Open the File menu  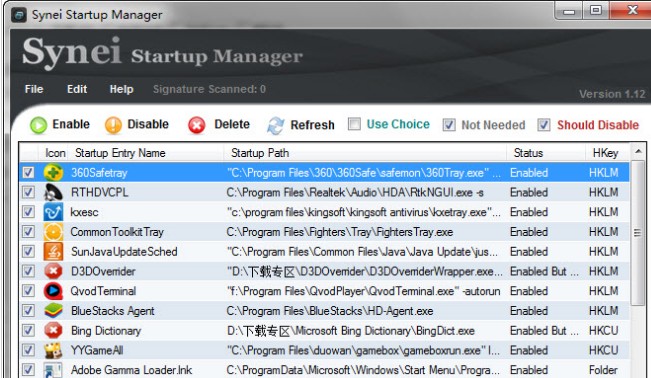pyautogui.click(x=34, y=89)
